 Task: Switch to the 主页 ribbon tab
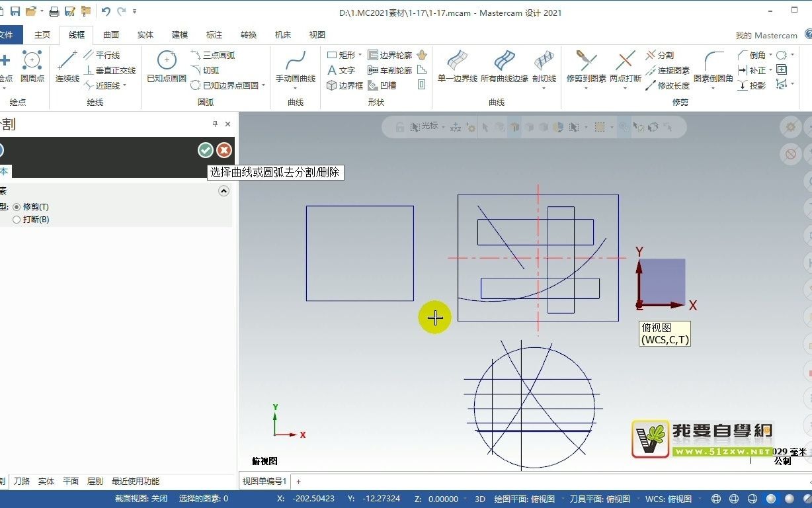pyautogui.click(x=42, y=35)
